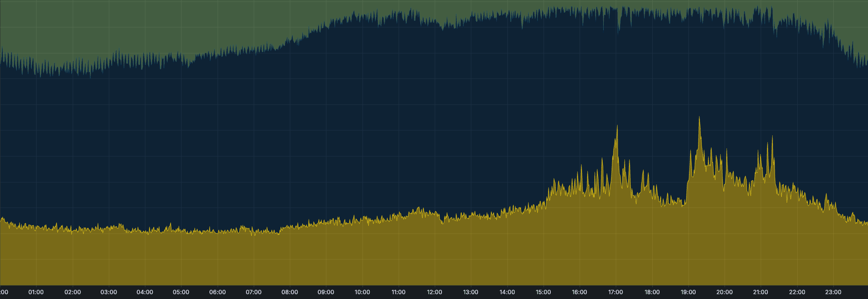The image size is (868, 299).
Task: Click the yellow peak tip at 17:00
Action: [617, 126]
